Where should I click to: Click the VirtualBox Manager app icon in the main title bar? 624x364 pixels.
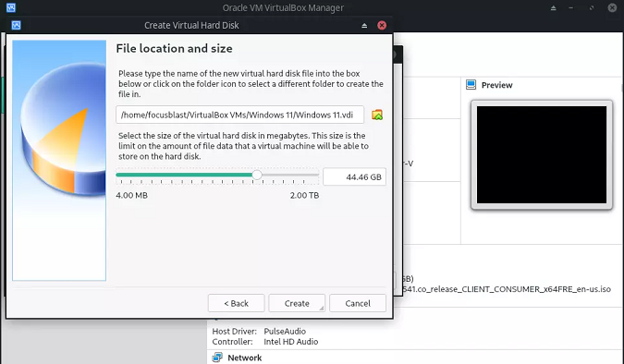[11, 7]
